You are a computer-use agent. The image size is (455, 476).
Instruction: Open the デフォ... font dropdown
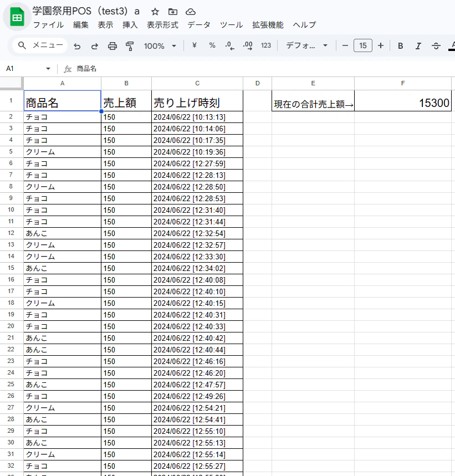(306, 46)
